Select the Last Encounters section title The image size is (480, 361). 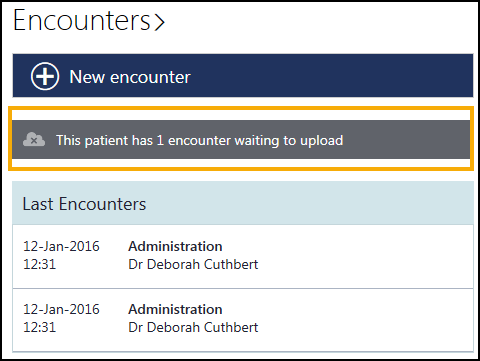(x=84, y=204)
